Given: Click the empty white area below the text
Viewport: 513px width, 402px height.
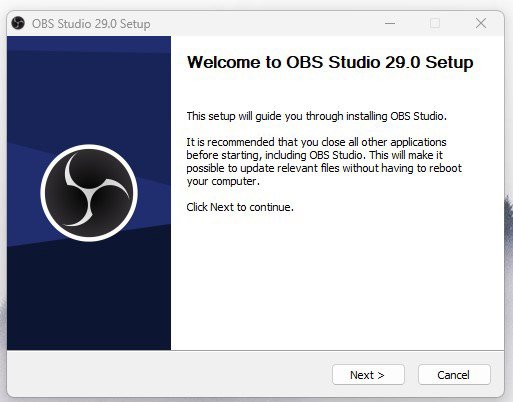Looking at the screenshot, I should click(337, 283).
